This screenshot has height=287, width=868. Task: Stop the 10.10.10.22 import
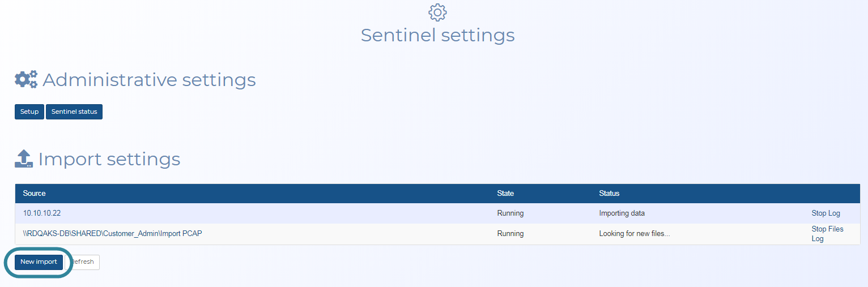point(819,213)
